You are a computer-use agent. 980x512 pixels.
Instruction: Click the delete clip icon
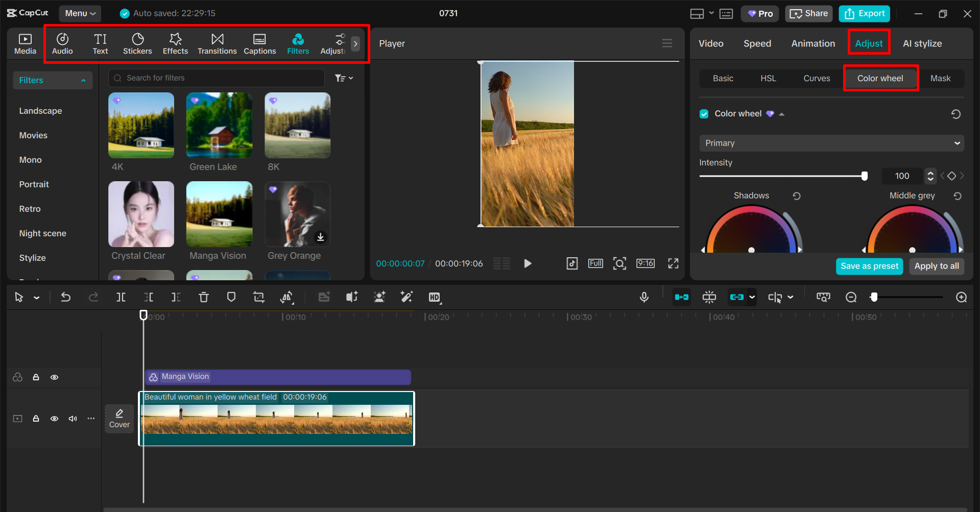[204, 297]
